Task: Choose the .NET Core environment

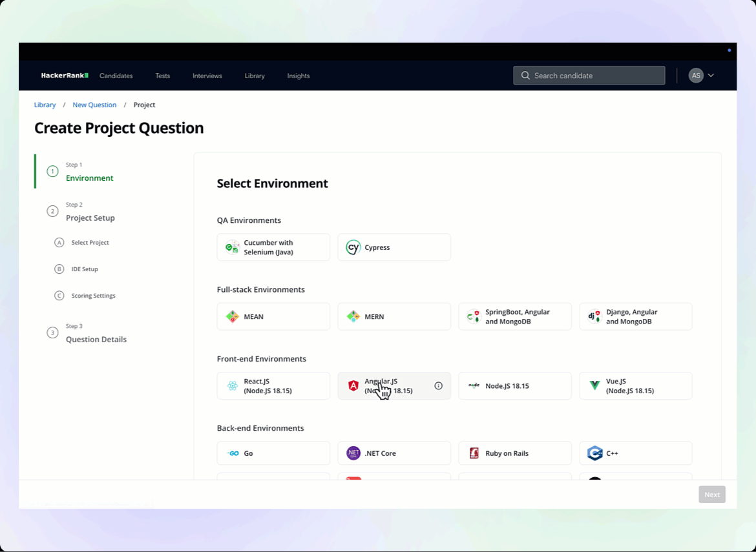Action: click(x=394, y=453)
